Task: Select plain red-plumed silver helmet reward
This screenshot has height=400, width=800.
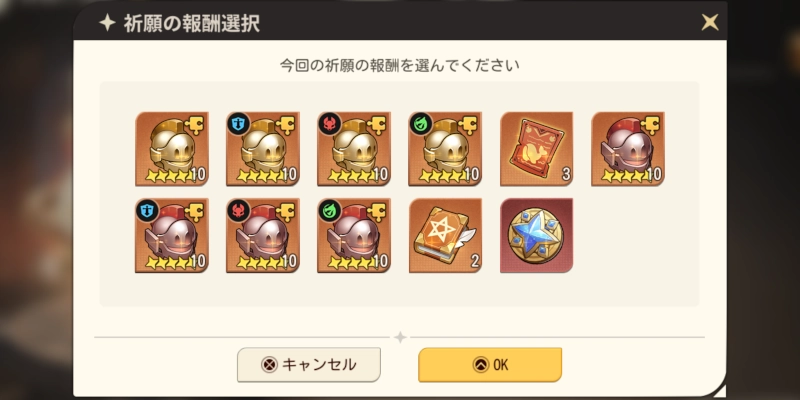Action: coord(628,148)
